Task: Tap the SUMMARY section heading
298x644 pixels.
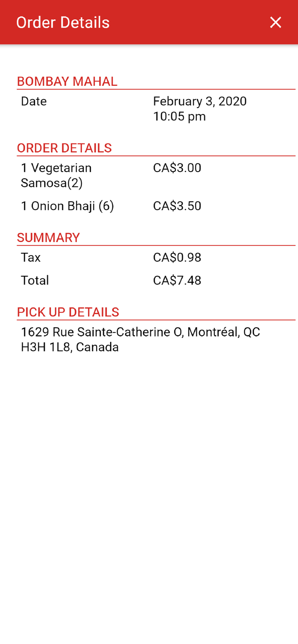Action: [48, 238]
